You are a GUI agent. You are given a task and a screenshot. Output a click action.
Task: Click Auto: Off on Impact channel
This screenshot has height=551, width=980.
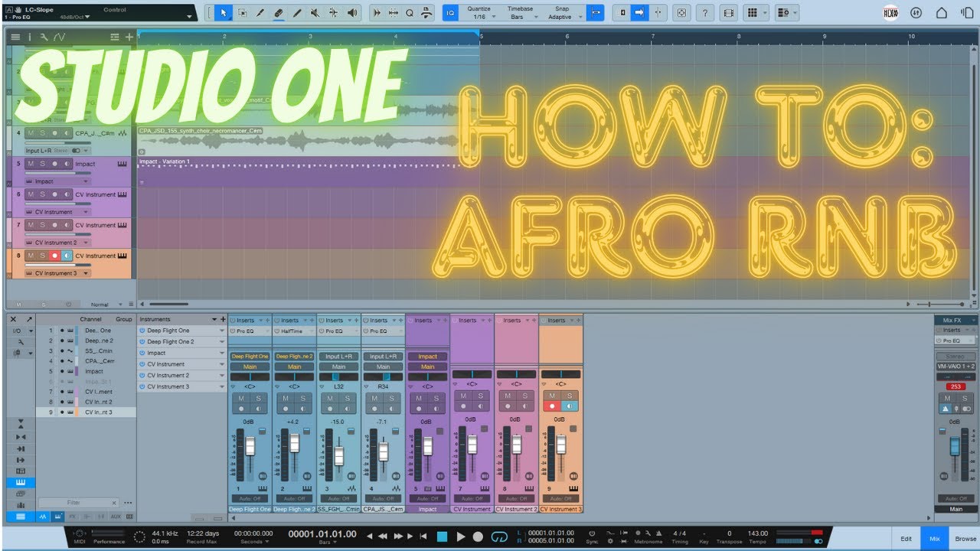[428, 498]
